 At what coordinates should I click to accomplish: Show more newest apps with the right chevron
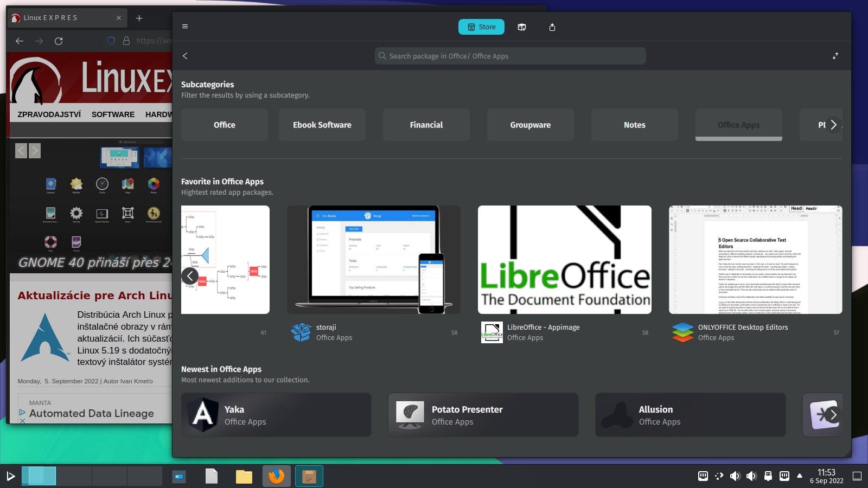pos(834,415)
